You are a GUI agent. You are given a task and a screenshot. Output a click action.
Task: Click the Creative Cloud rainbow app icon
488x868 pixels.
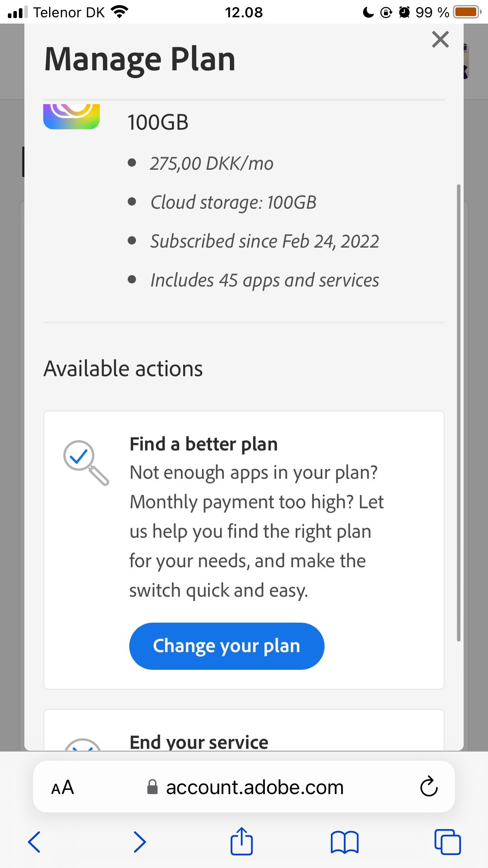pyautogui.click(x=72, y=116)
